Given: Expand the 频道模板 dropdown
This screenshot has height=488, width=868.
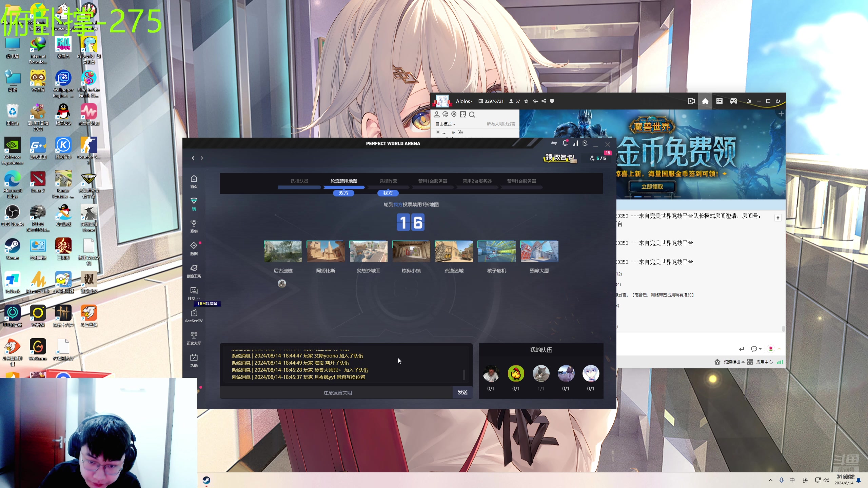Looking at the screenshot, I should (734, 362).
